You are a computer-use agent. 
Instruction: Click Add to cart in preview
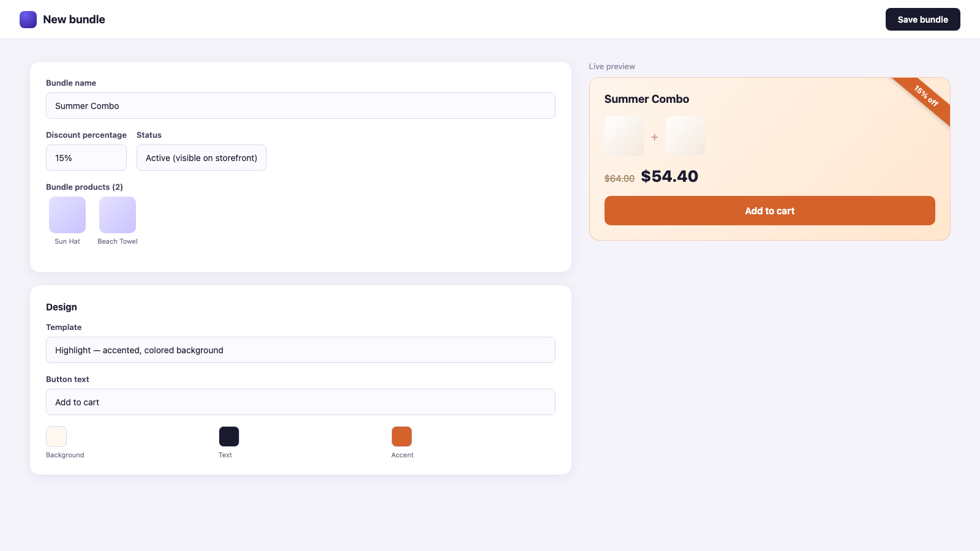coord(769,211)
